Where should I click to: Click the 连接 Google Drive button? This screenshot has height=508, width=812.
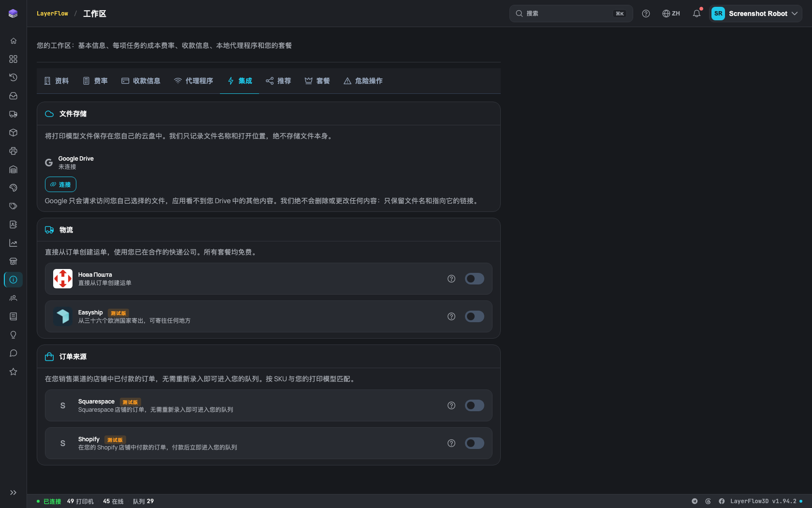(x=60, y=184)
